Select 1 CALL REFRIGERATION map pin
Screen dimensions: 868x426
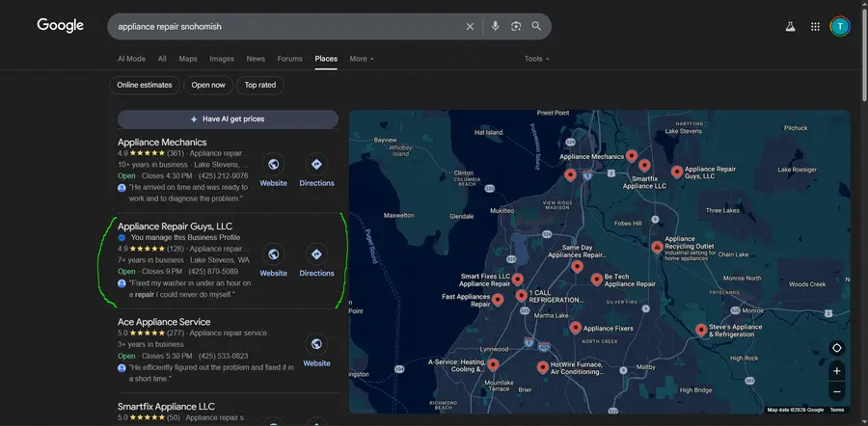pos(521,295)
